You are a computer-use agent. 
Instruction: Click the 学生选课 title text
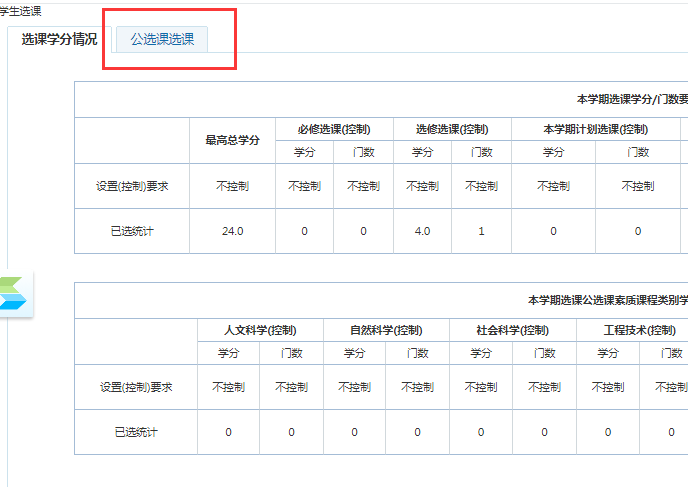[21, 10]
